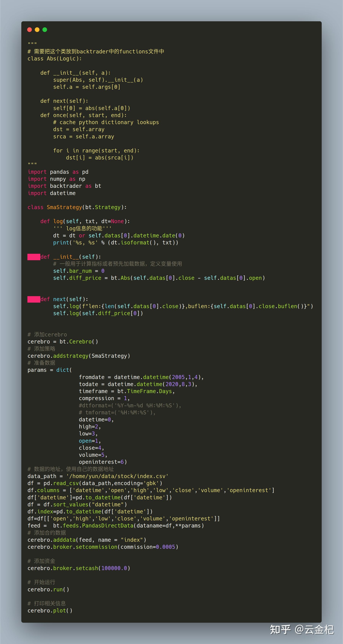
Task: Click 'import datetime' line
Action: [x=52, y=193]
